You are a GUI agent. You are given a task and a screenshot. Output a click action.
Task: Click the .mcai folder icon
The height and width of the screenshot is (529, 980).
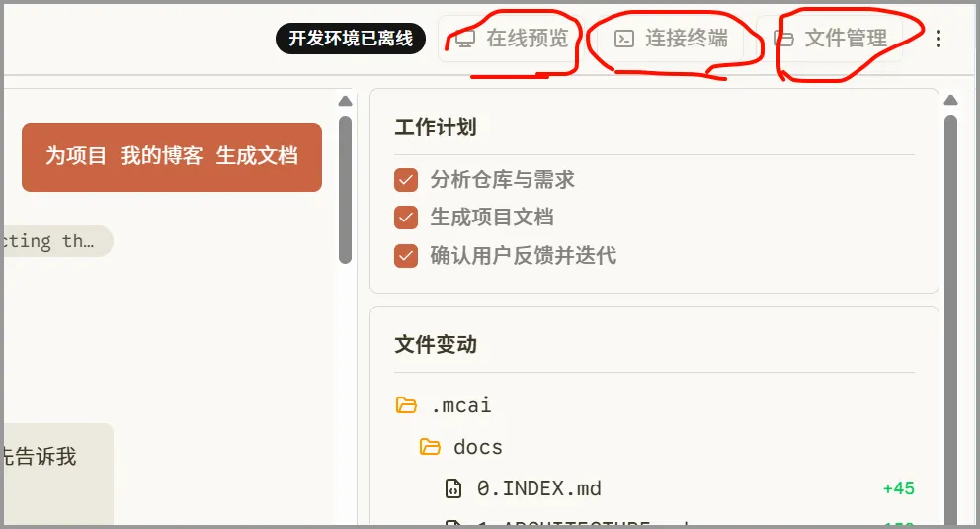pos(406,405)
